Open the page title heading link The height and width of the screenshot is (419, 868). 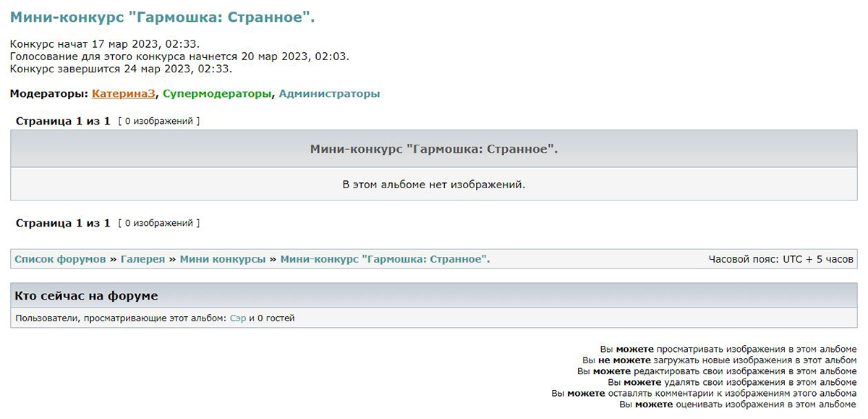pos(163,17)
